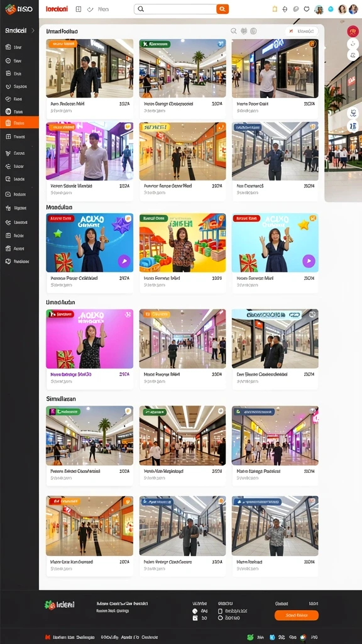
Task: Click the rightmost user avatar in header
Action: pos(353,9)
